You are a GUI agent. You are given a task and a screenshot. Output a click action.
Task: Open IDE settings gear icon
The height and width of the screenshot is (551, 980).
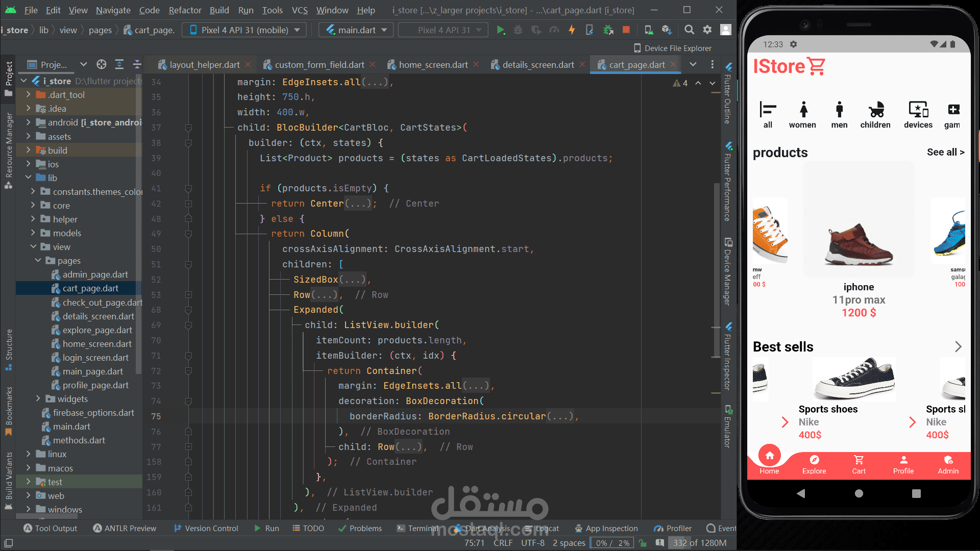(707, 30)
